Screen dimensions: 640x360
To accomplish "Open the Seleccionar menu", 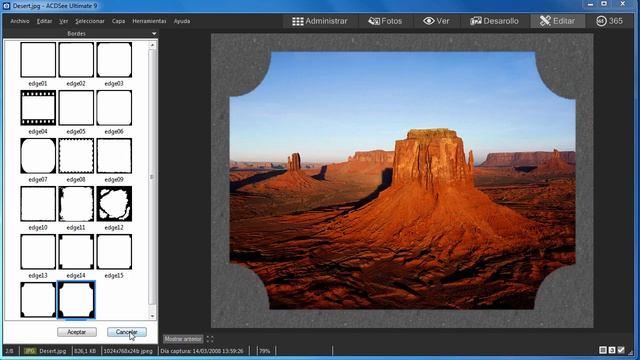I will click(x=90, y=21).
